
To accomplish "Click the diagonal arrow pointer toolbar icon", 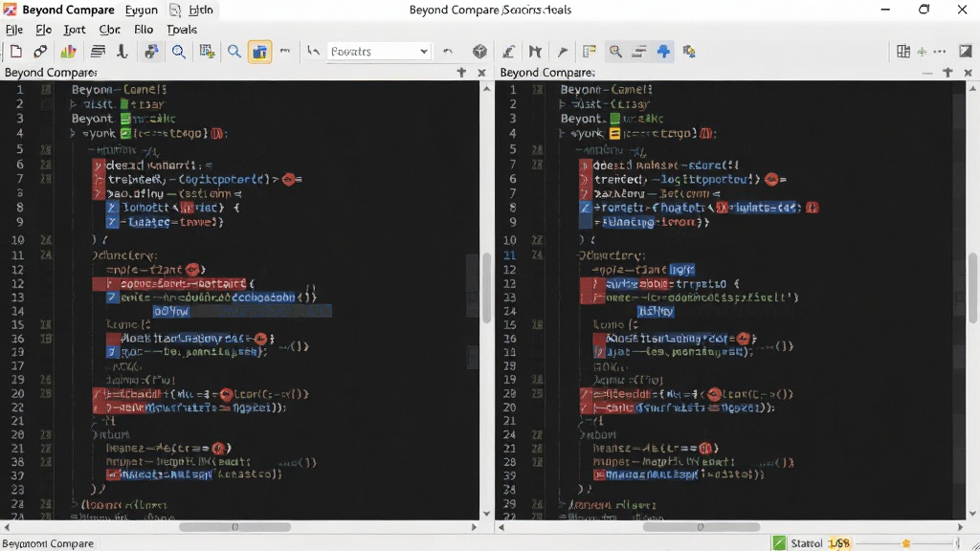I will click(x=563, y=52).
